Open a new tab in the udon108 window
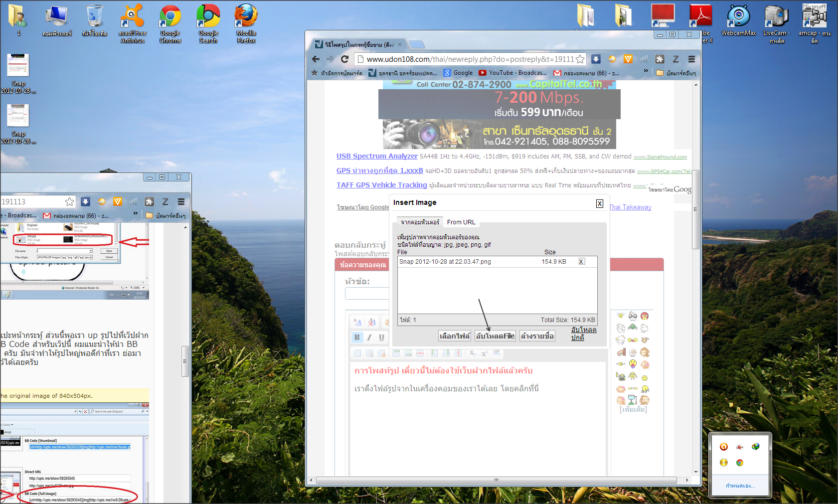The height and width of the screenshot is (504, 838). pyautogui.click(x=417, y=44)
